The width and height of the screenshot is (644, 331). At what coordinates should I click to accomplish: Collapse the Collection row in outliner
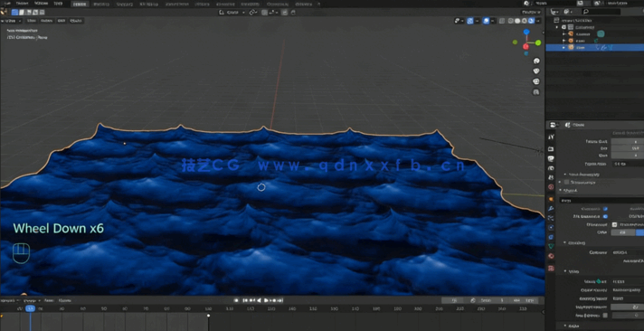click(x=557, y=27)
